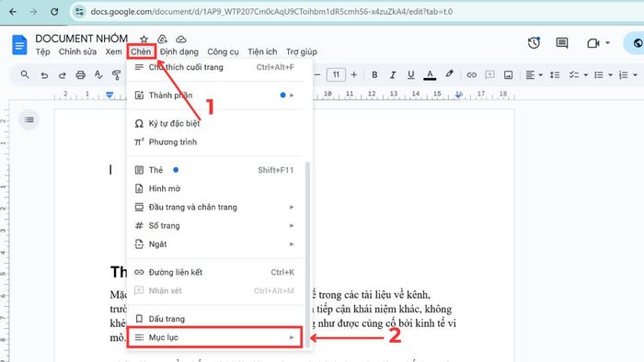
Task: Click the browser address bar URL
Action: pos(271,11)
